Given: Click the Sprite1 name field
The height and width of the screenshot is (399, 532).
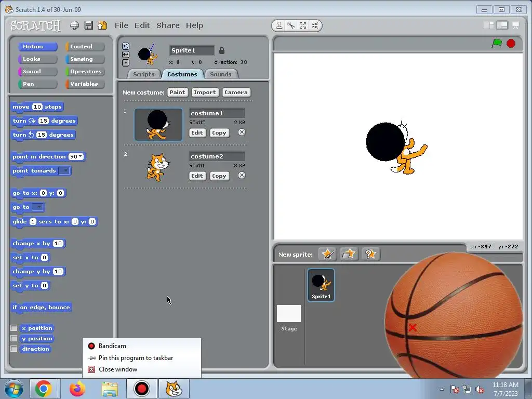Looking at the screenshot, I should [192, 50].
